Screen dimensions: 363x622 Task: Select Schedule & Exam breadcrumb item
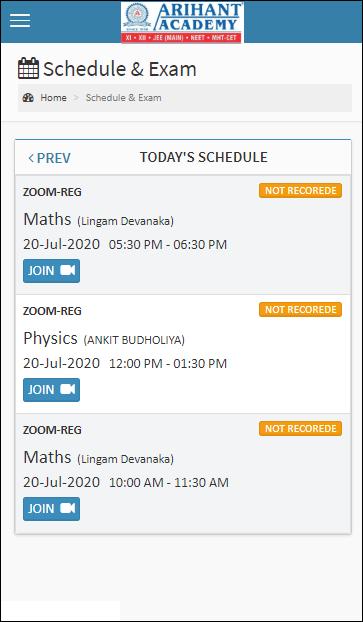click(x=123, y=98)
